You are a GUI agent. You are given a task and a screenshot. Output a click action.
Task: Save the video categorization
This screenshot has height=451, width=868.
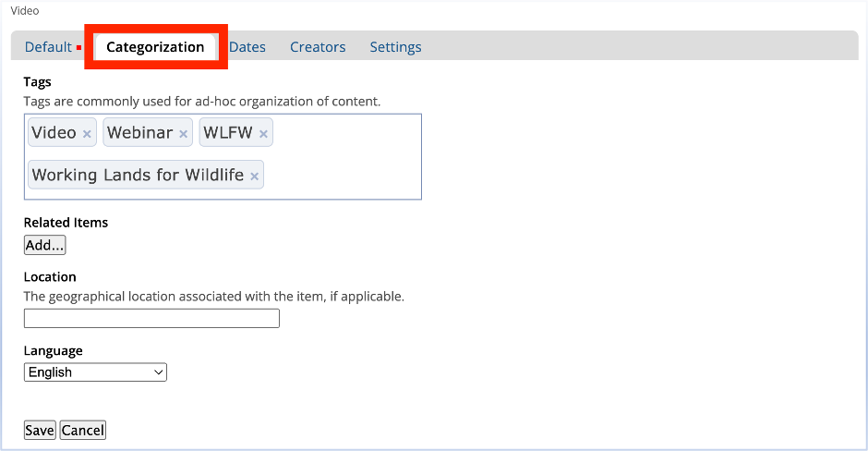tap(40, 430)
